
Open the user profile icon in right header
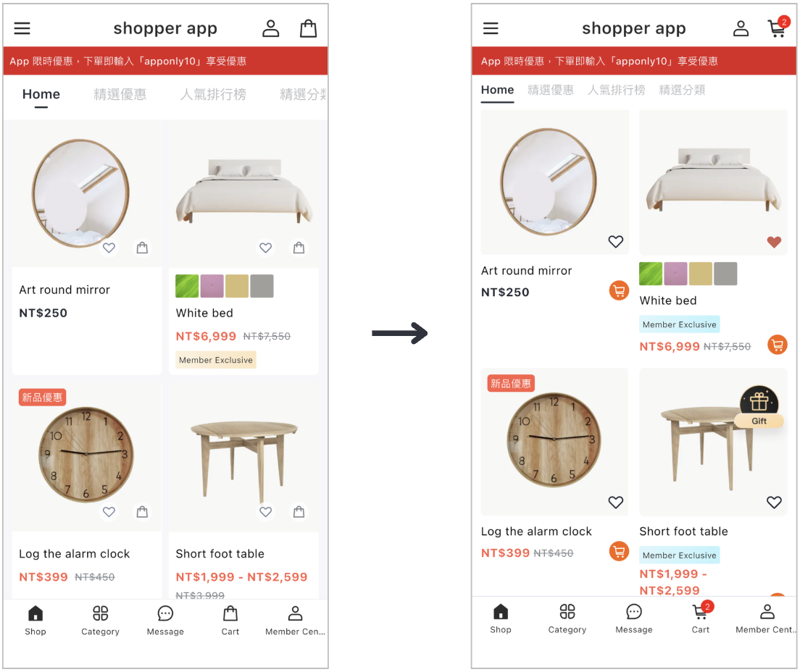tap(741, 28)
